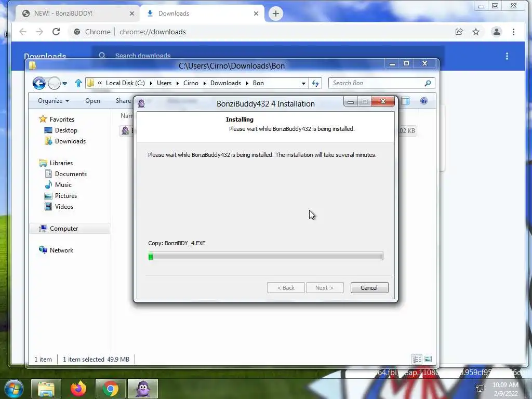Open Downloads page more actions menu
Viewport: 532px width, 399px height.
(507, 56)
